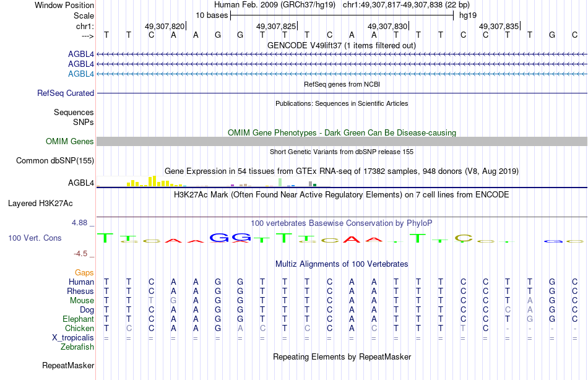Click the Zebrafish species row label
Screen dimensions: 588x380
click(x=77, y=347)
